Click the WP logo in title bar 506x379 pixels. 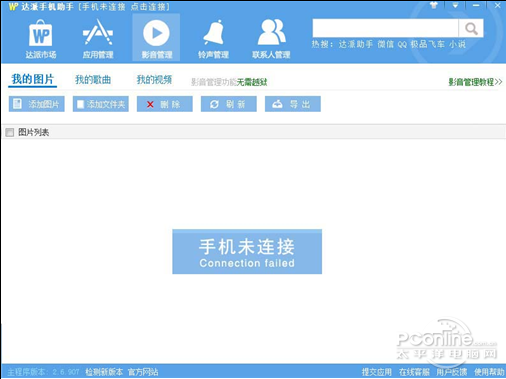pos(13,6)
